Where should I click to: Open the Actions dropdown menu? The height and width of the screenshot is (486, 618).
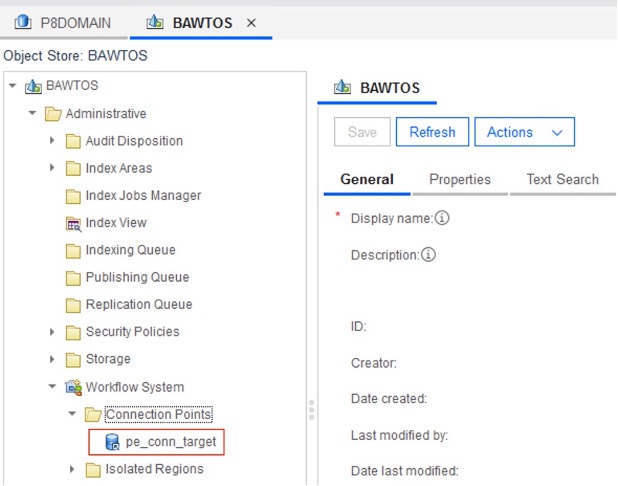click(525, 132)
